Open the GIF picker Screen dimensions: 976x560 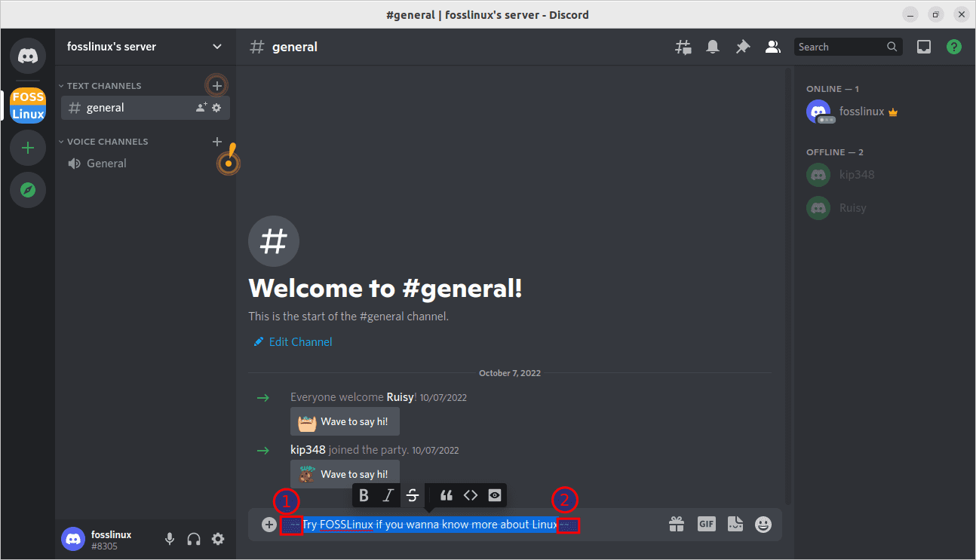[707, 524]
